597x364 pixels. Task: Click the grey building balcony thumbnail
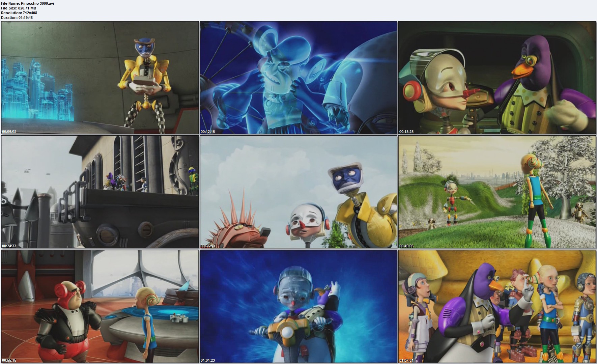point(100,192)
